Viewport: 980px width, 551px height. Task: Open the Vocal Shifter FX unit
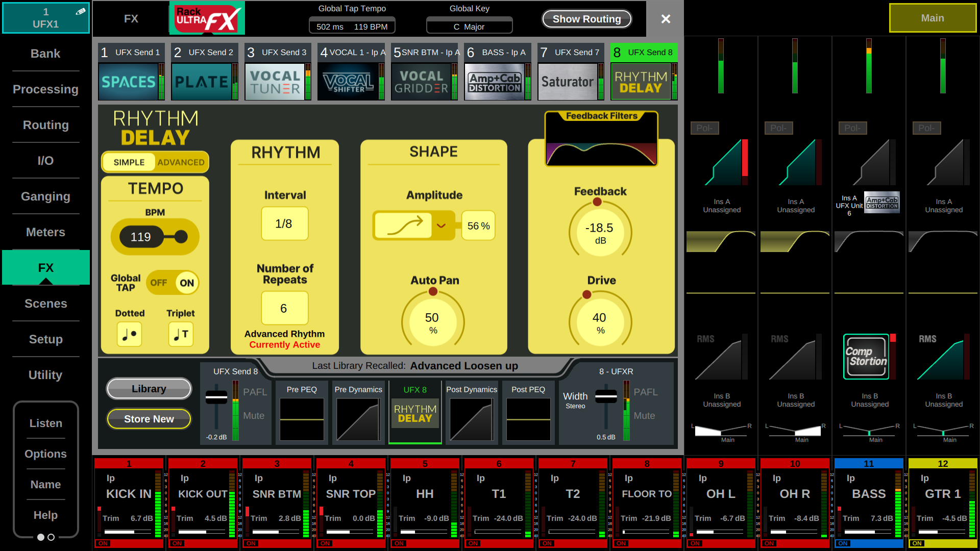click(348, 82)
